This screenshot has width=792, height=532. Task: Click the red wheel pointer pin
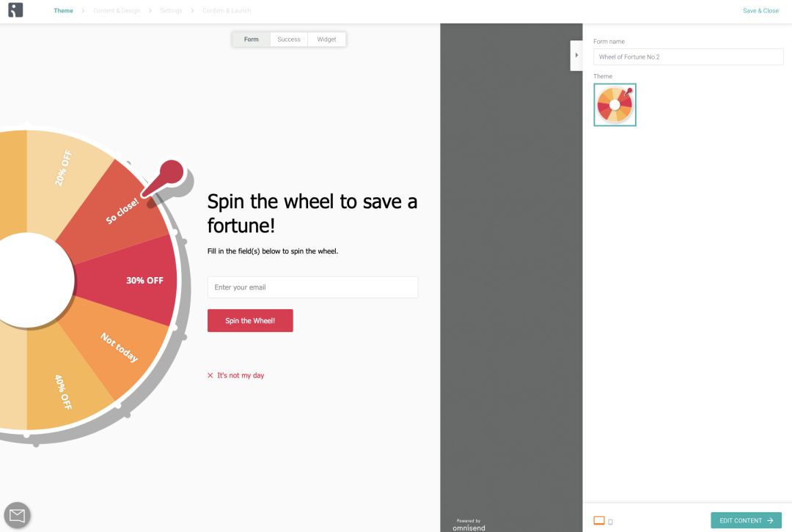(x=170, y=174)
